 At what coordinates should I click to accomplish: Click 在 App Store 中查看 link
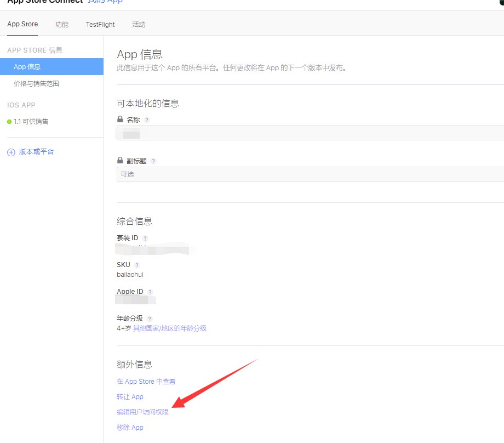146,382
